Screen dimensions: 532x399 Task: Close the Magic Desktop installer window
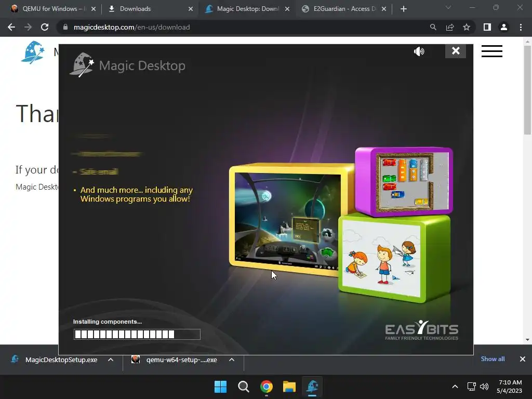[x=455, y=51]
